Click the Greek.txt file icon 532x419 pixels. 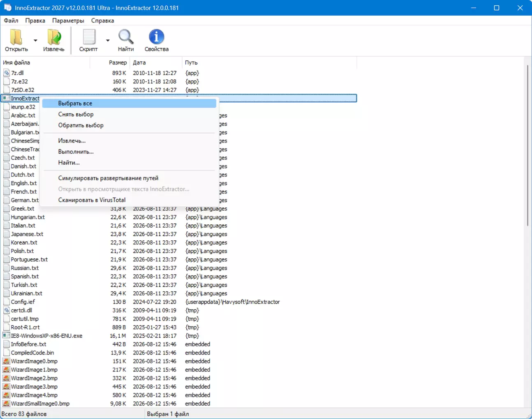[6, 209]
